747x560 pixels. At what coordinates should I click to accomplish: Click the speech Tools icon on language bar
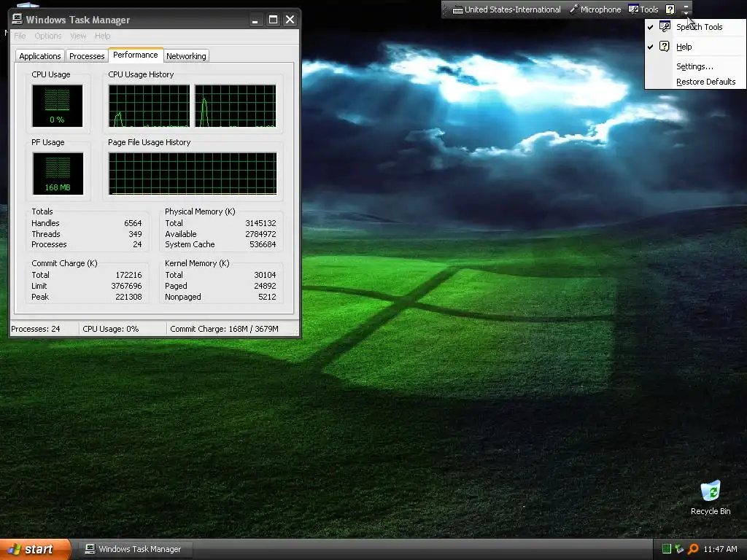tap(633, 9)
